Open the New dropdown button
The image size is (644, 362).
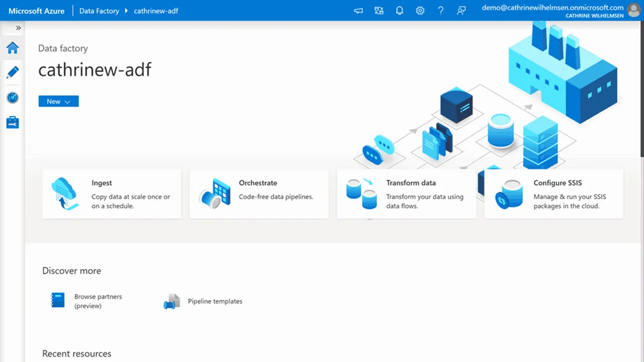point(58,101)
